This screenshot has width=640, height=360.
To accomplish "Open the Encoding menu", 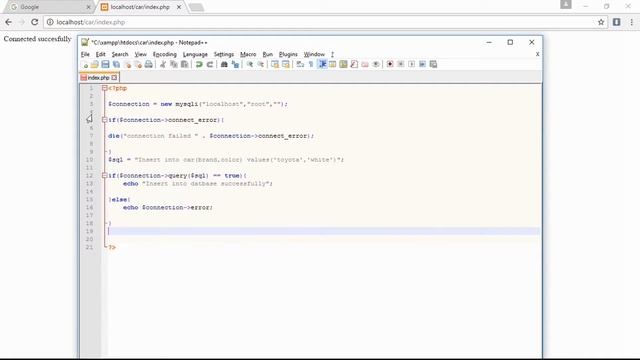I will coord(164,54).
